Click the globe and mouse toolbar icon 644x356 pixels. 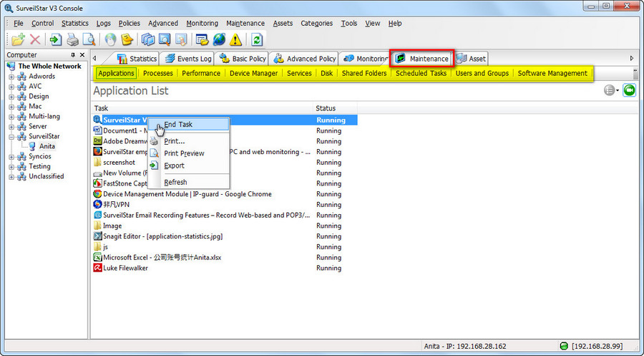pos(110,39)
